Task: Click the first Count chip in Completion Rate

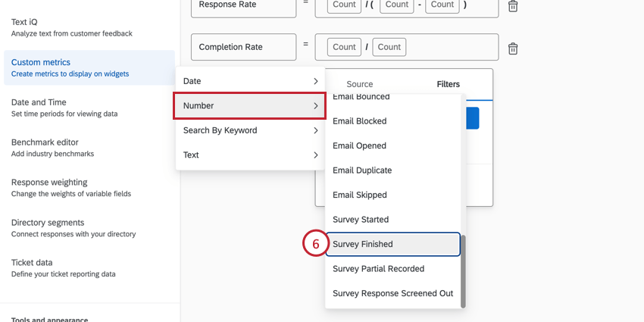Action: tap(344, 47)
